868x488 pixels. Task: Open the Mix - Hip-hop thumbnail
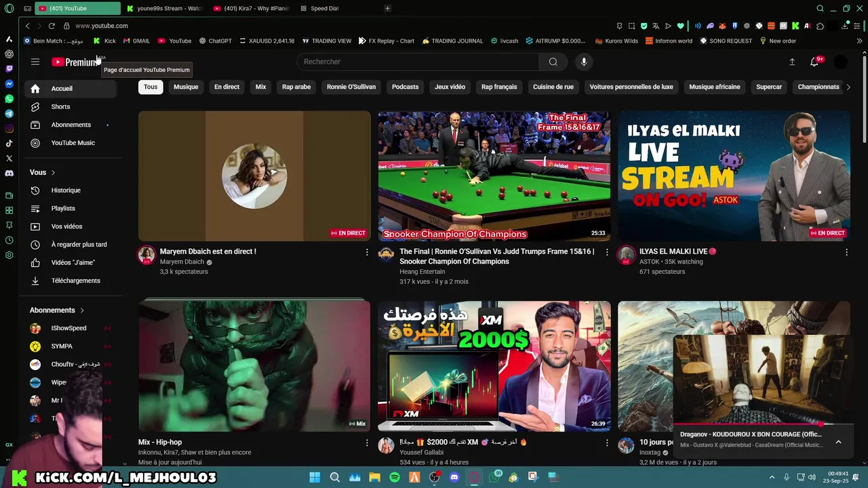(254, 366)
